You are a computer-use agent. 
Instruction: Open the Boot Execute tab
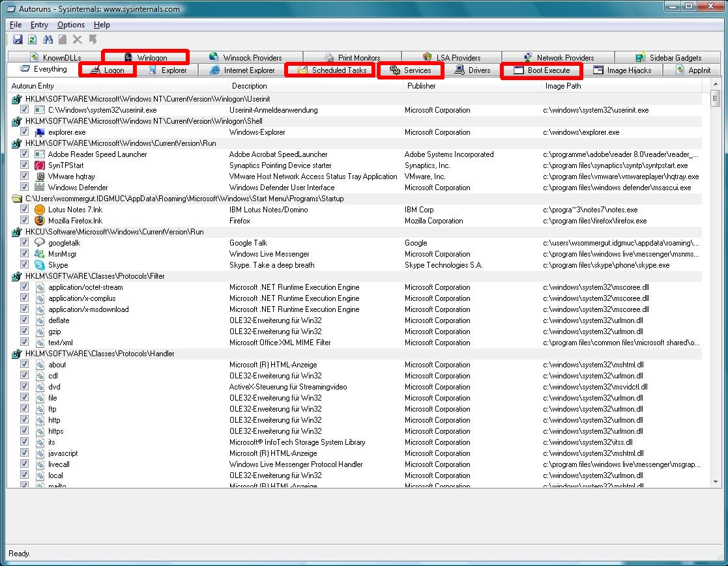coord(542,70)
